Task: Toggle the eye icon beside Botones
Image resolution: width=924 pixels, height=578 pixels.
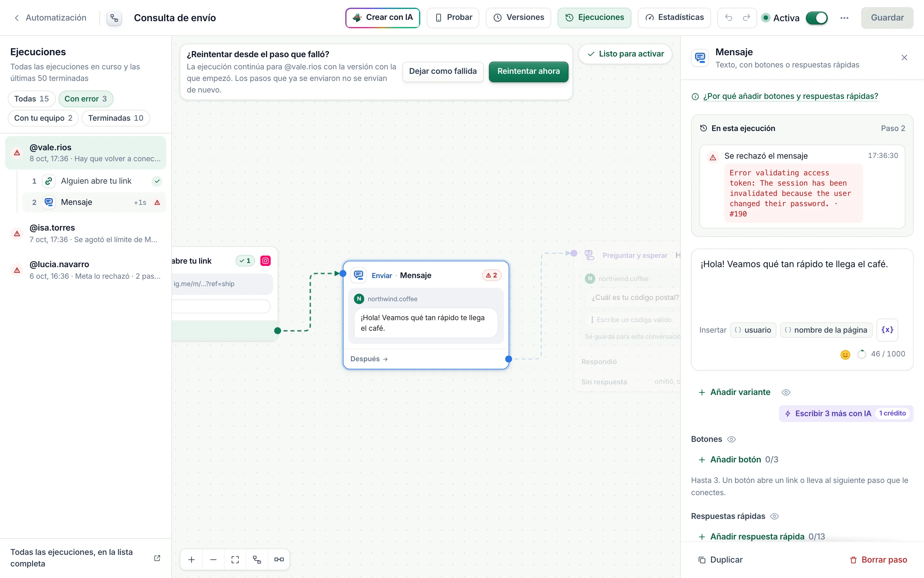Action: coord(731,439)
